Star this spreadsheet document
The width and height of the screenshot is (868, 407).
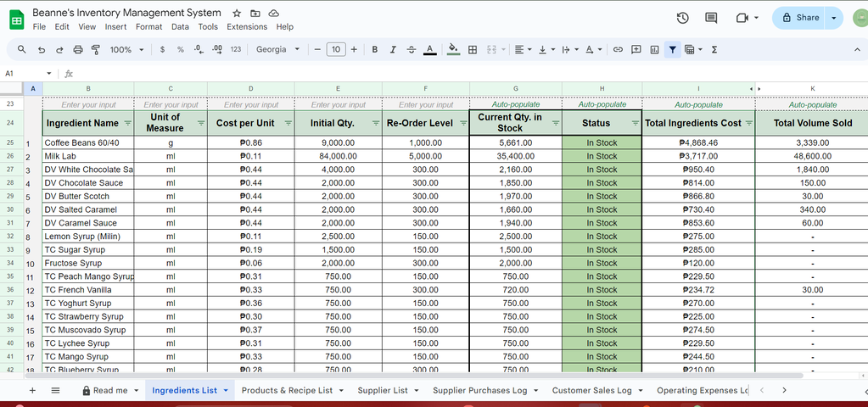237,14
